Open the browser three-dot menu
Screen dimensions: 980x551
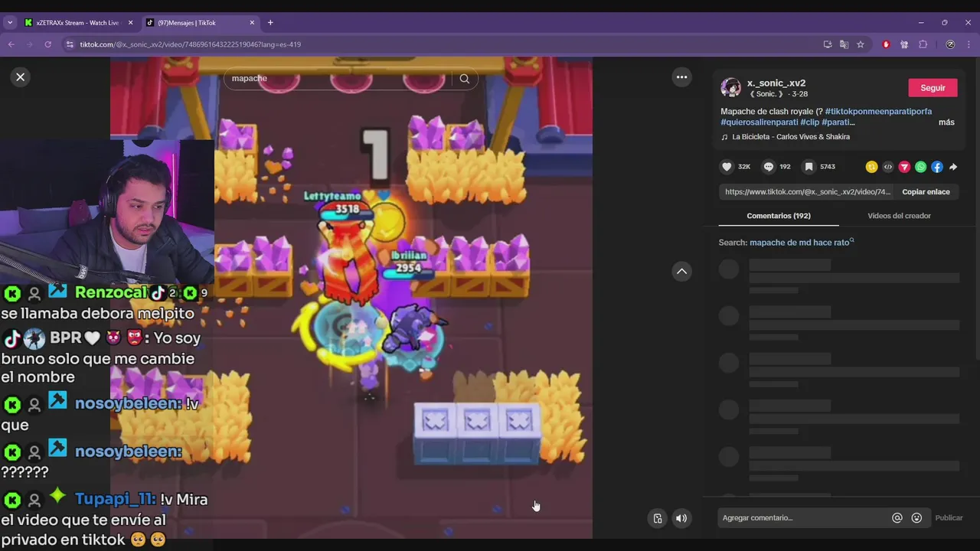click(969, 44)
